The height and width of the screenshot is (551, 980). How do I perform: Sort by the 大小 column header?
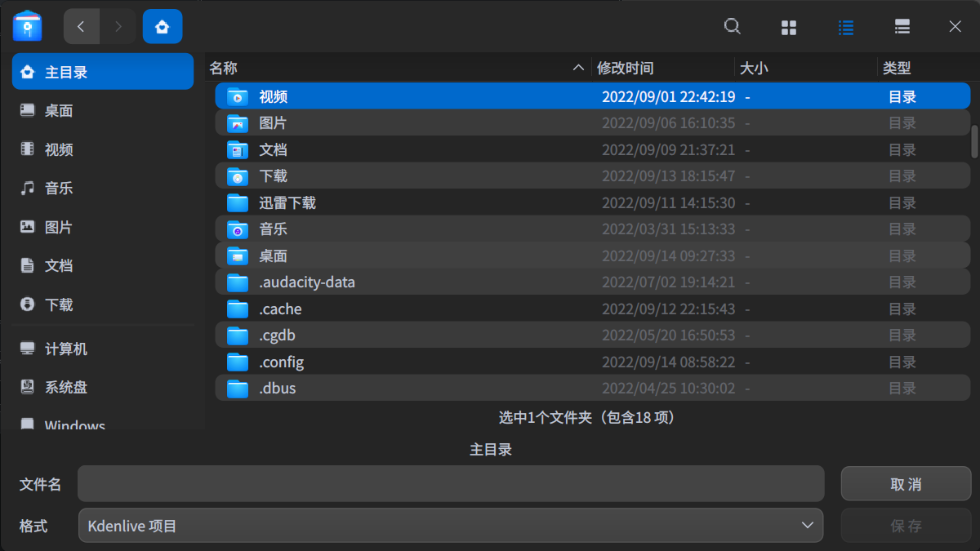click(805, 68)
